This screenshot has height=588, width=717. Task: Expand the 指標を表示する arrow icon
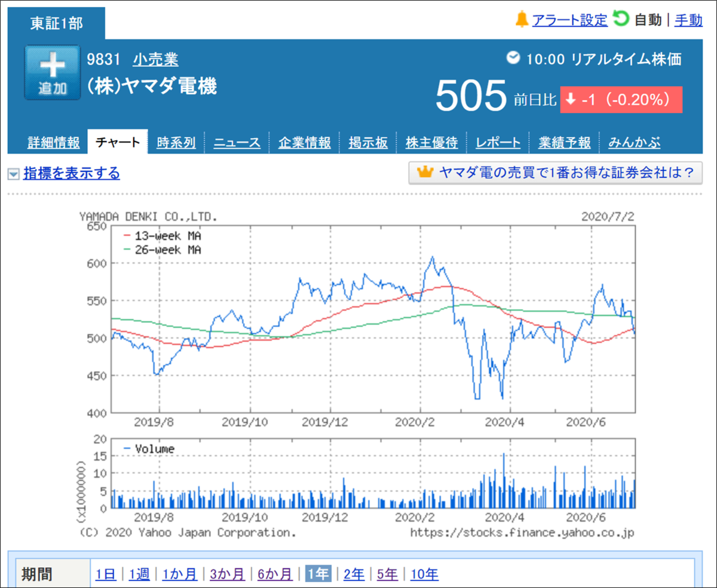14,174
